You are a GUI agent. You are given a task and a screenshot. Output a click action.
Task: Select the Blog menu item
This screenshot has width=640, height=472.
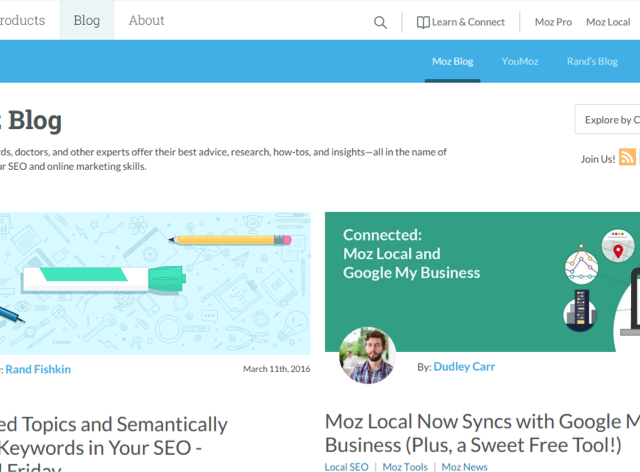click(x=87, y=20)
